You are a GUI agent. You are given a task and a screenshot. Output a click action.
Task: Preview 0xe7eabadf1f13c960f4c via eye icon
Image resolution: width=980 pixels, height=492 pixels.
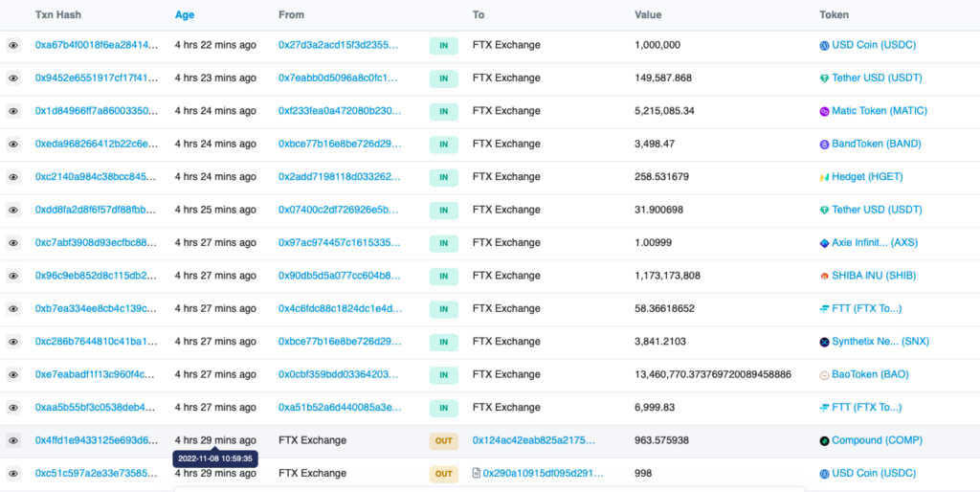point(13,375)
